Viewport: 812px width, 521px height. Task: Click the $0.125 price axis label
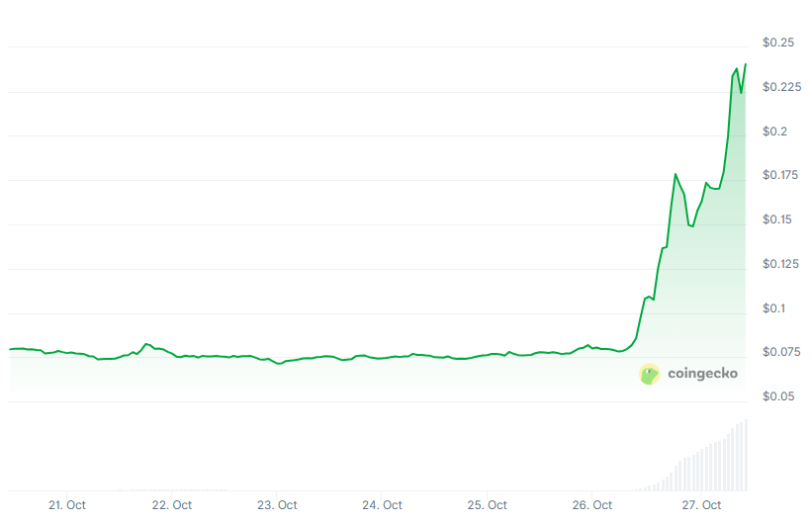(x=782, y=263)
